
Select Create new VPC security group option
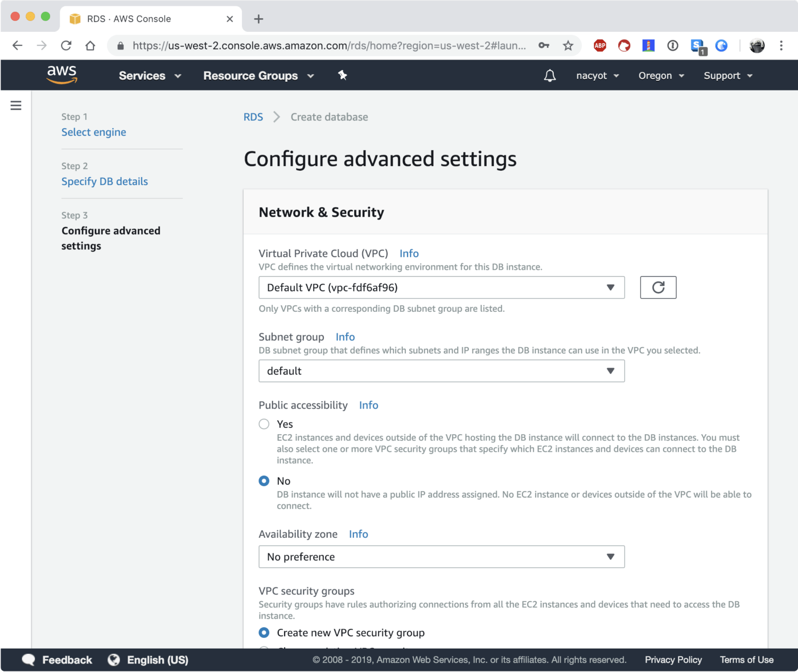pyautogui.click(x=264, y=633)
